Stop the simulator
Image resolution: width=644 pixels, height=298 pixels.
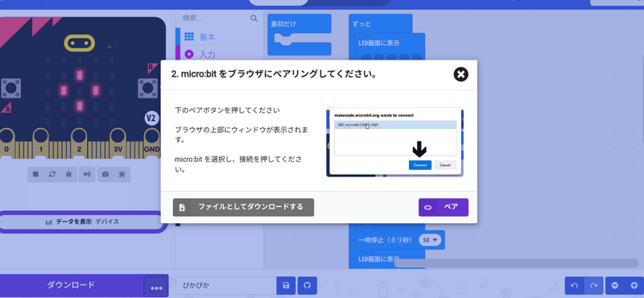pyautogui.click(x=35, y=174)
